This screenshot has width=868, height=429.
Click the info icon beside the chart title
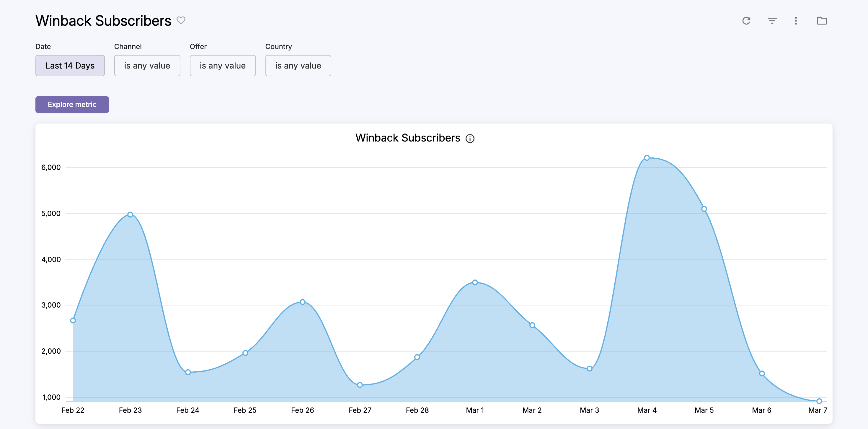(470, 139)
